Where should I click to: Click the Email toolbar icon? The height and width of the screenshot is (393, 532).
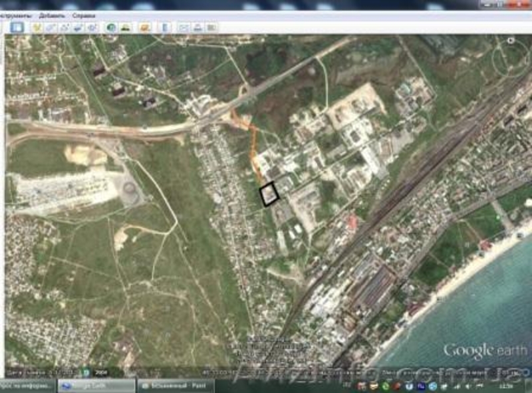(x=183, y=27)
